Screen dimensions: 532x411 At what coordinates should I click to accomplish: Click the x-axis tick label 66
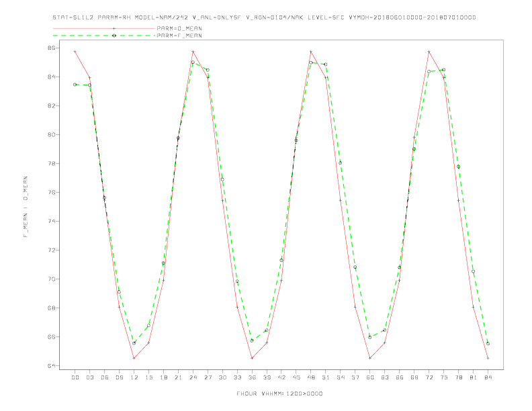coord(400,377)
